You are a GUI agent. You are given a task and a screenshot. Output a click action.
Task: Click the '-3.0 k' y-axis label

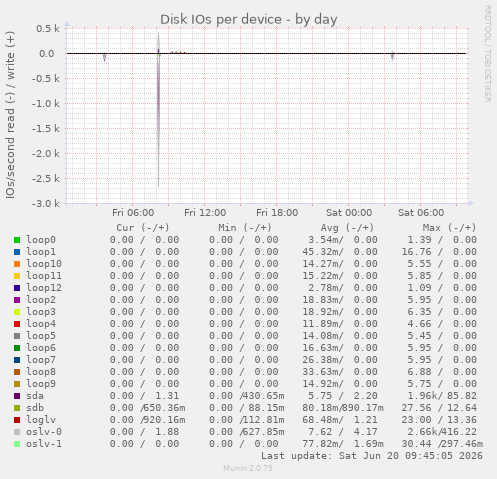coord(46,203)
